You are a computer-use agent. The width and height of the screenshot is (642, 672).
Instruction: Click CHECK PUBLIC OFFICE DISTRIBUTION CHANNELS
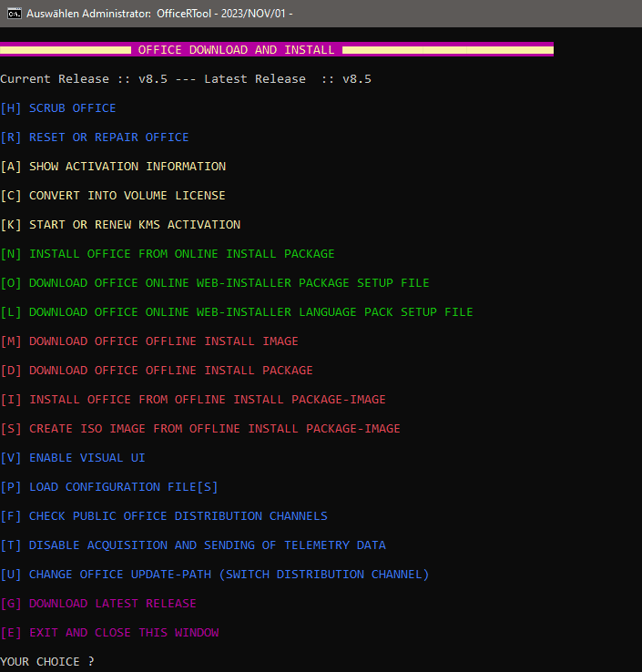[178, 516]
